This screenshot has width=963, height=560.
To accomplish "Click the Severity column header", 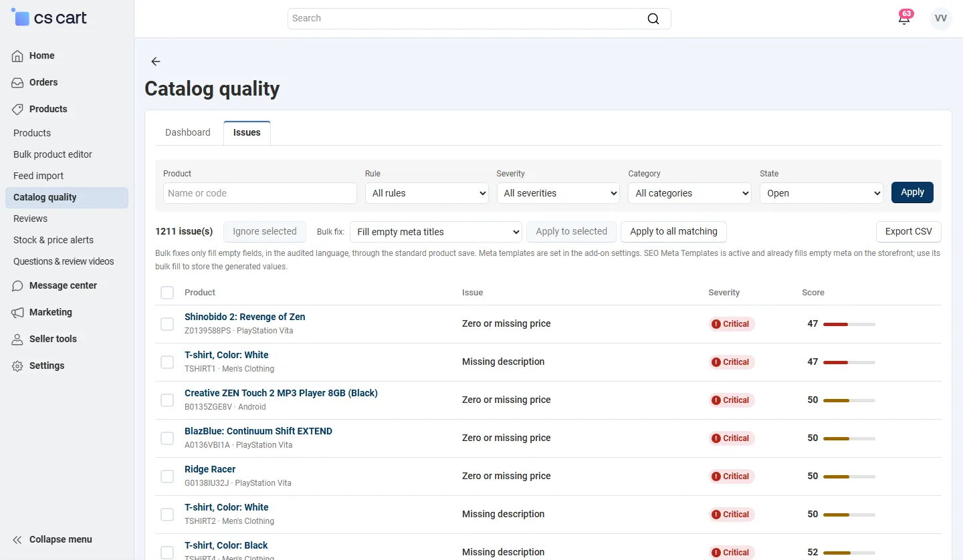I will pos(724,293).
